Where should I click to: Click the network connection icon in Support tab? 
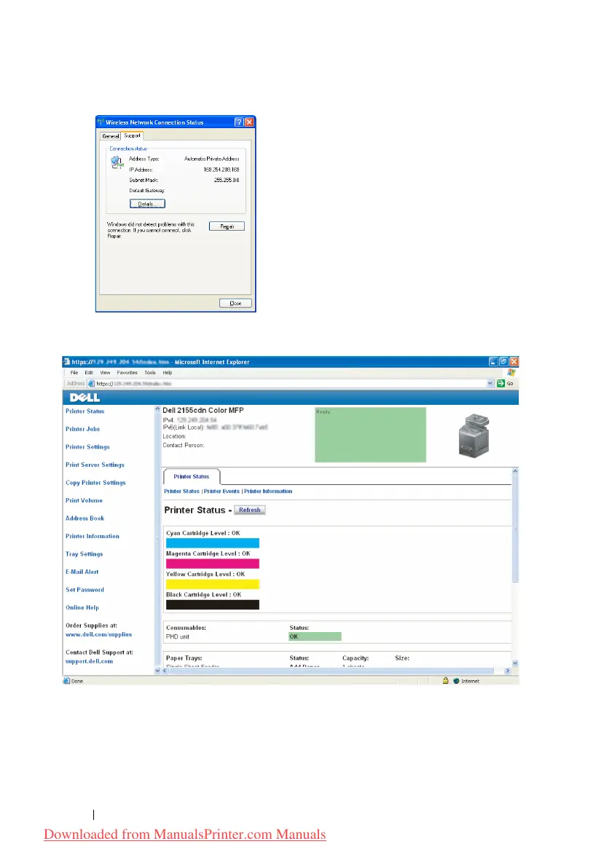click(x=117, y=162)
